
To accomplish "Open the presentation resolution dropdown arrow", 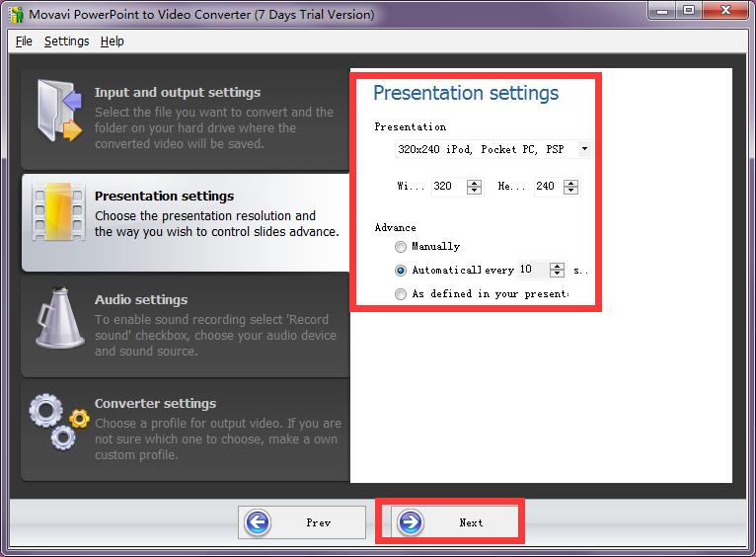I will 584,149.
